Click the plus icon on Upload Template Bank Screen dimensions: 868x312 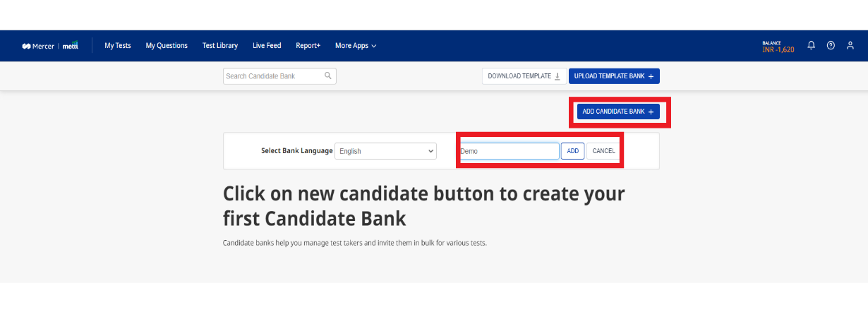(x=651, y=76)
